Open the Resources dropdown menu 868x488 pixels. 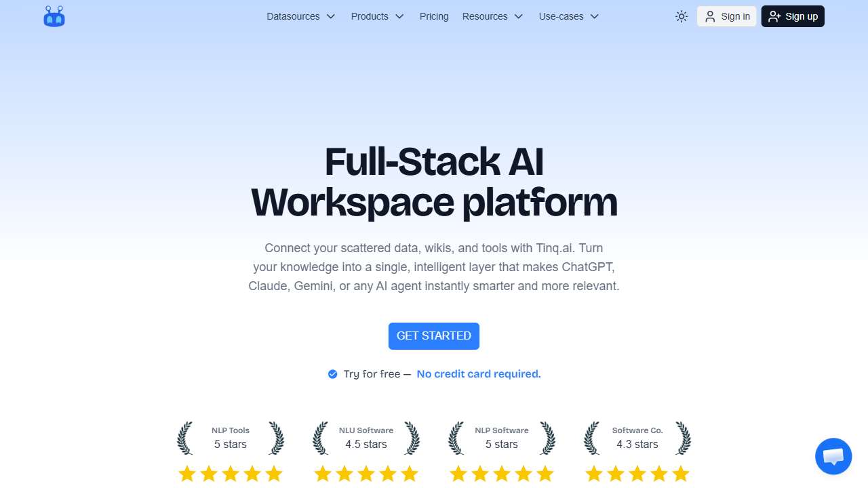coord(492,16)
